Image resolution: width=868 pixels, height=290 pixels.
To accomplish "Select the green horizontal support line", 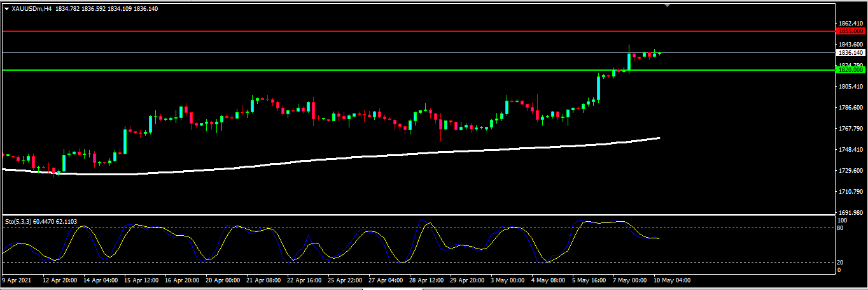I will (x=382, y=70).
